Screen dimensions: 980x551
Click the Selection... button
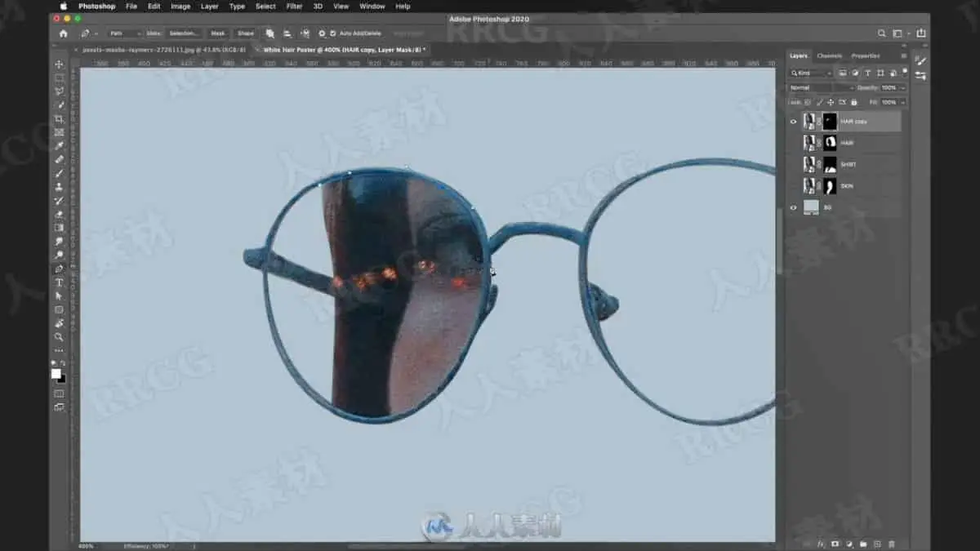(184, 33)
